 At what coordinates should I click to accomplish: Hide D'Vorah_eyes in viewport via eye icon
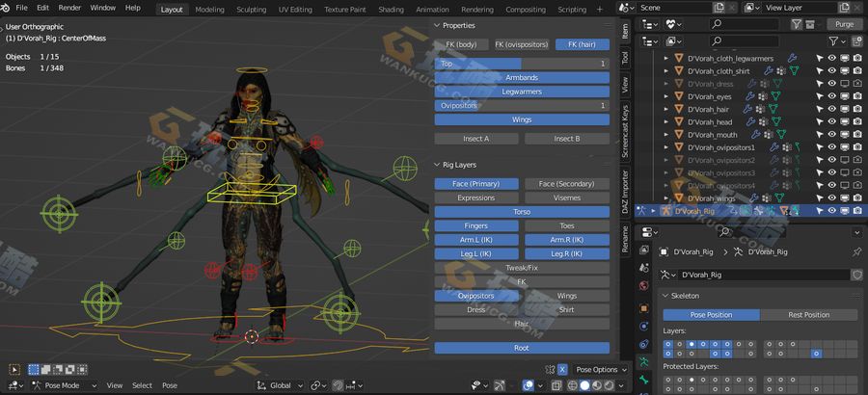click(x=831, y=96)
